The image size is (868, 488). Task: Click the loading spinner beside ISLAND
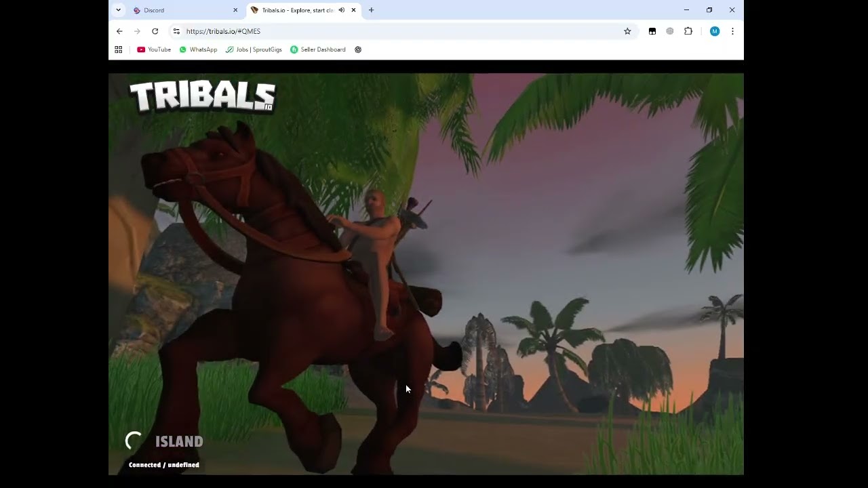pyautogui.click(x=134, y=441)
